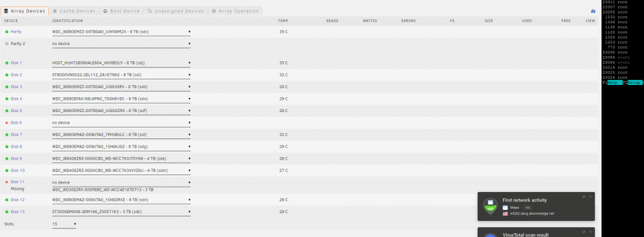Dismiss the First network activity notification
The image size is (644, 237).
(590, 196)
